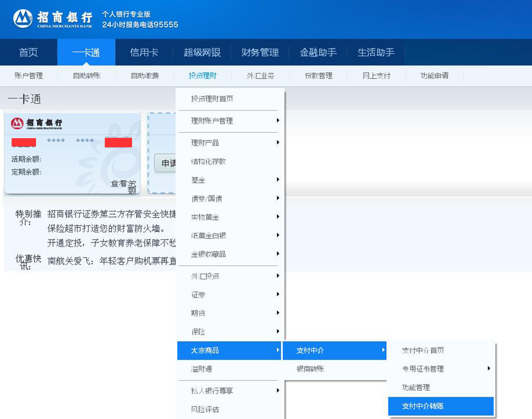532x419 pixels.
Task: Expand the 私人银行尊享 submenu arrow
Action: coord(278,390)
